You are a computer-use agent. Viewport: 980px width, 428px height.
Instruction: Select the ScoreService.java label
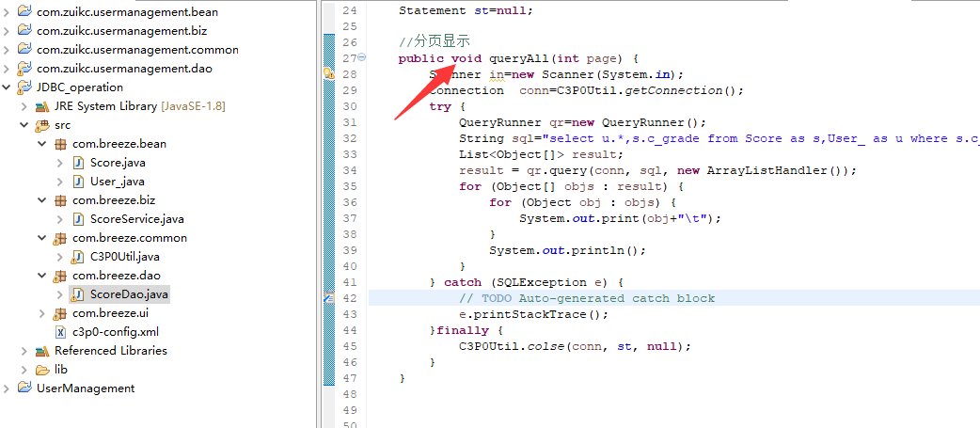pyautogui.click(x=137, y=218)
